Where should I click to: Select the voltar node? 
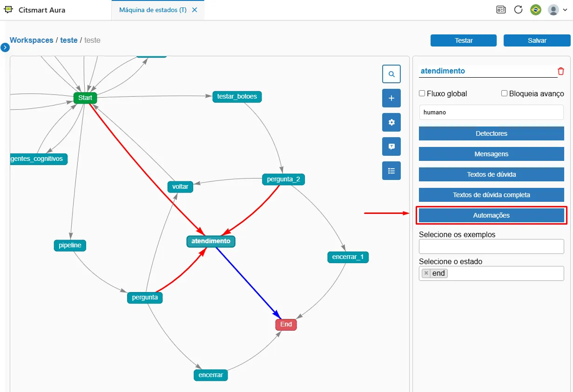pos(180,186)
